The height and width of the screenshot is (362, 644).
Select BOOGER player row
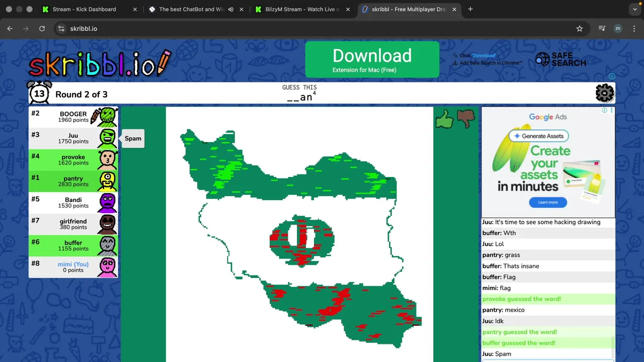(x=73, y=117)
